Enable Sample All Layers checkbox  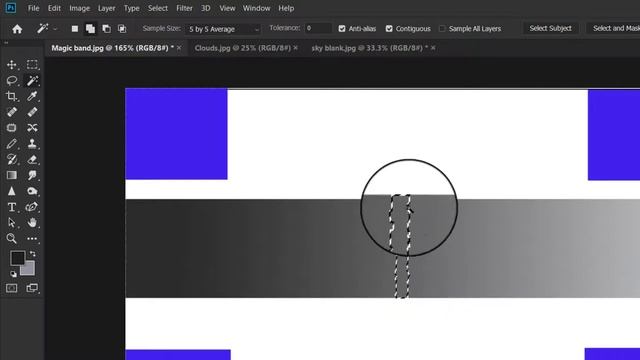[x=442, y=29]
